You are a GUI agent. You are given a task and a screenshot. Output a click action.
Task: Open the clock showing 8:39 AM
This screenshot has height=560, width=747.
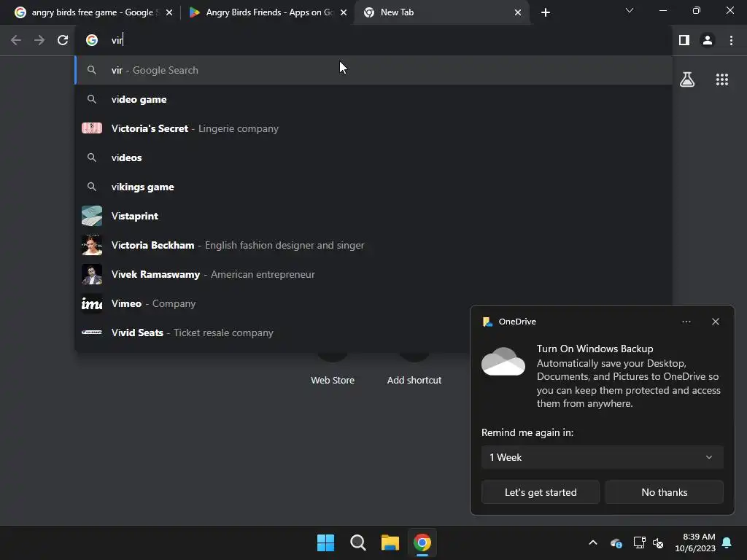pos(695,542)
